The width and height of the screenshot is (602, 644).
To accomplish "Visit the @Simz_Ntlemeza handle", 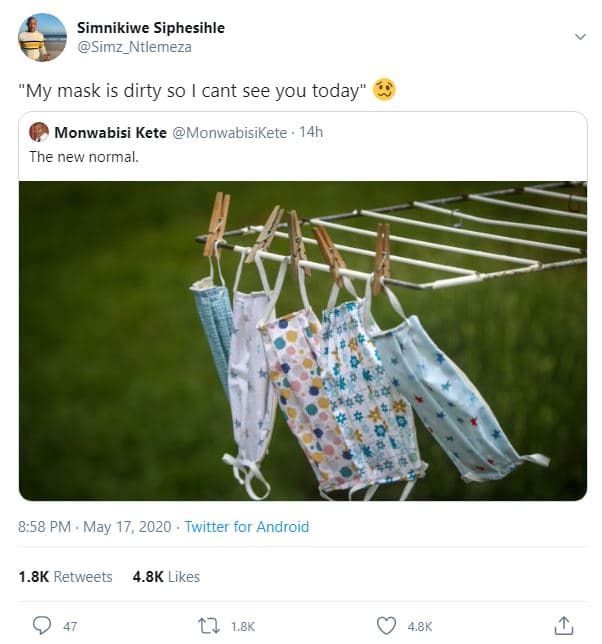I will click(x=134, y=47).
